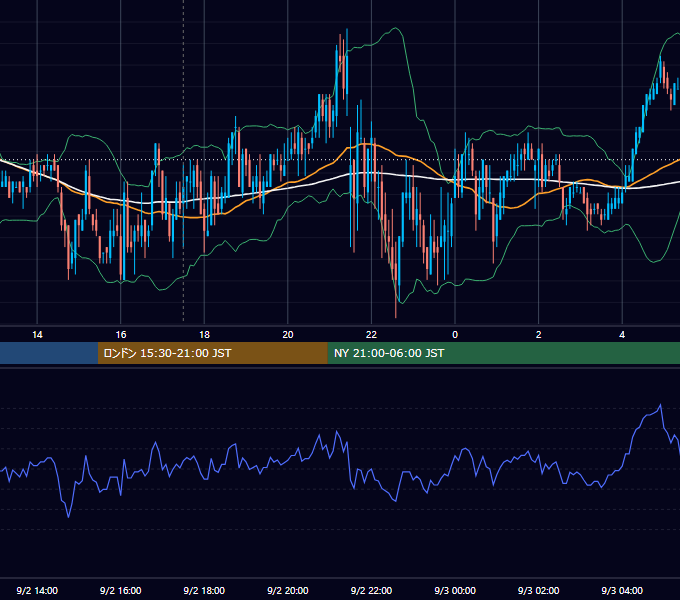The image size is (680, 600).
Task: Click the oscillator low near 9/2 14:45
Action: (x=69, y=516)
